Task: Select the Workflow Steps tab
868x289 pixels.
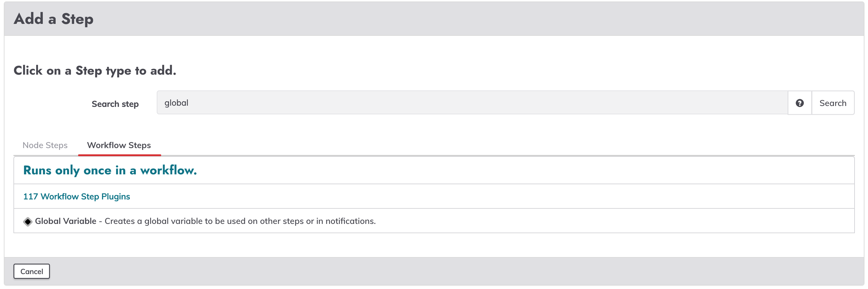Action: [119, 145]
